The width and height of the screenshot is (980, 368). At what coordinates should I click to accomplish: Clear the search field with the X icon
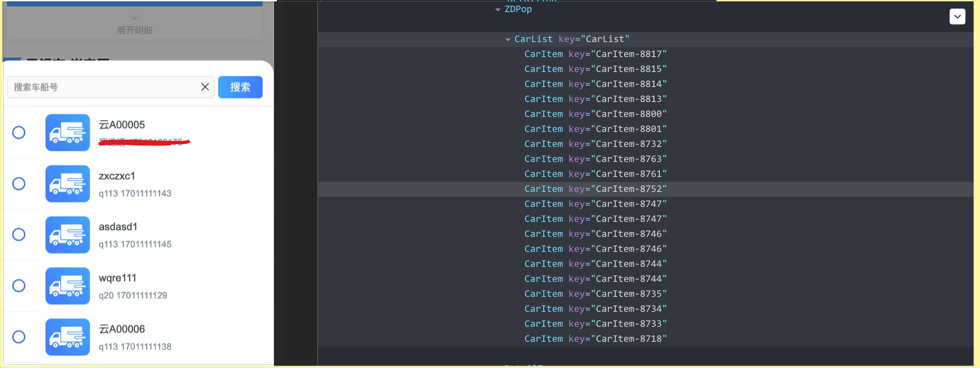205,87
